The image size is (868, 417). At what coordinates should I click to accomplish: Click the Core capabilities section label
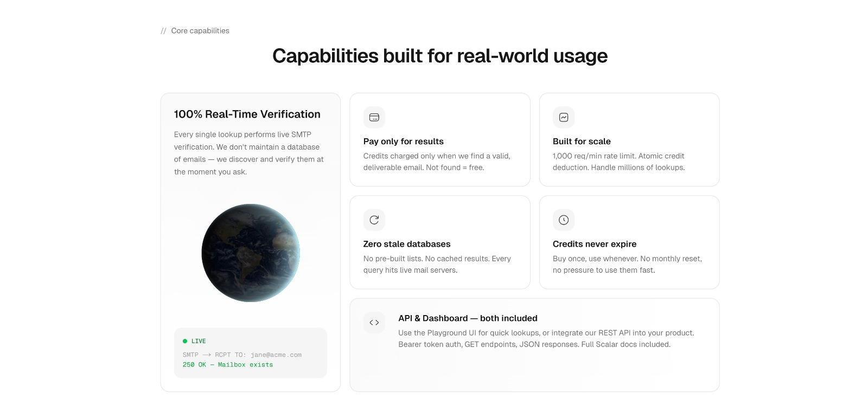(200, 31)
